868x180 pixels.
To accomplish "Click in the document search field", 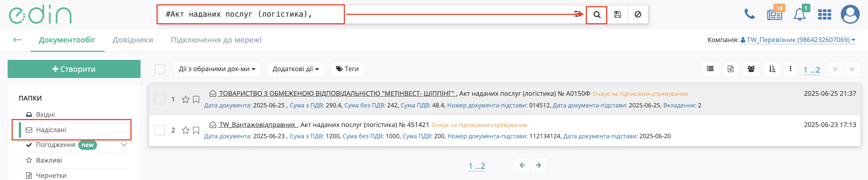I will (x=250, y=15).
